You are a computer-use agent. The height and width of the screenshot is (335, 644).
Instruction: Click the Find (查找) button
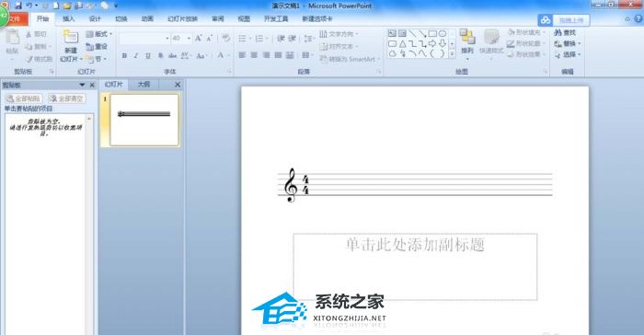(565, 32)
